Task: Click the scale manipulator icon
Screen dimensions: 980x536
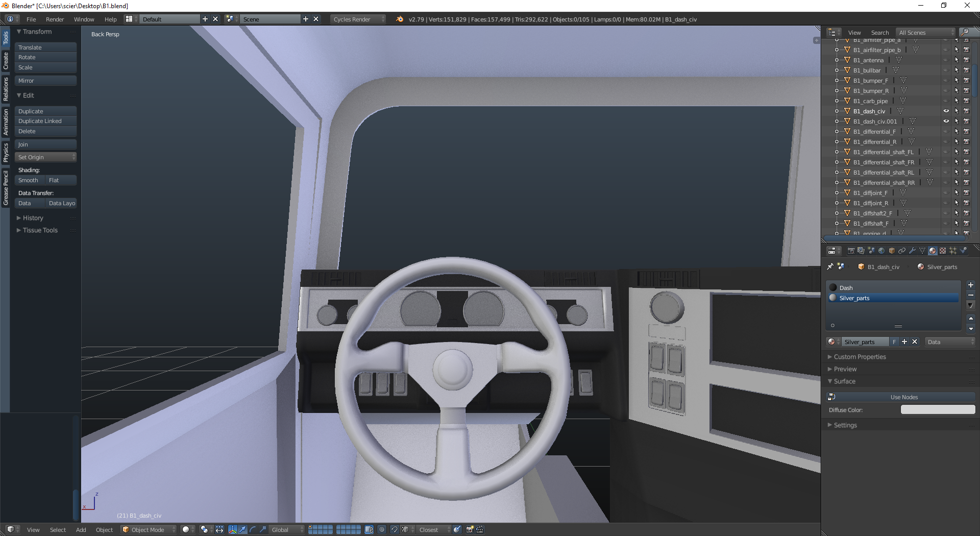Action: [263, 529]
